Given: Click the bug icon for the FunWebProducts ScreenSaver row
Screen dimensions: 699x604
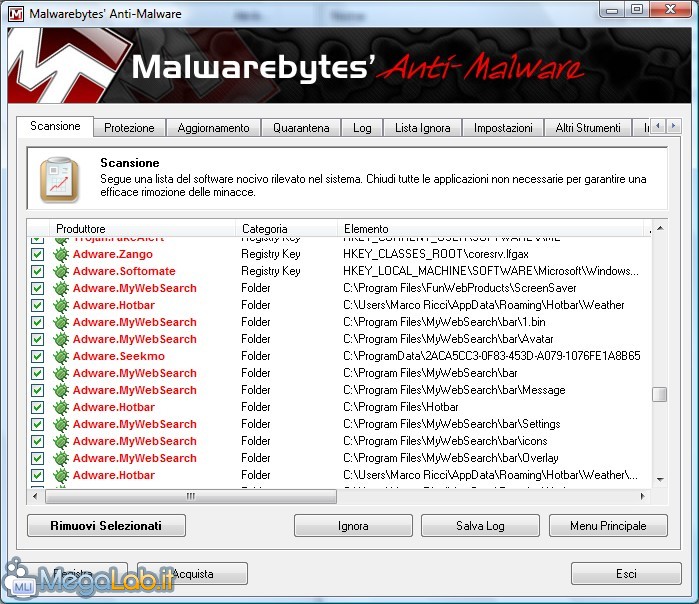Looking at the screenshot, I should point(61,288).
